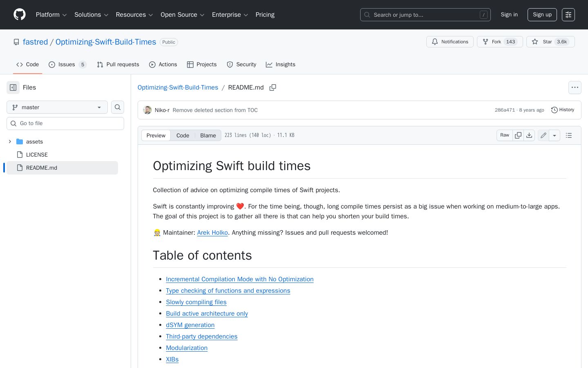588x368 pixels.
Task: Select the Preview view mode
Action: pos(156,135)
